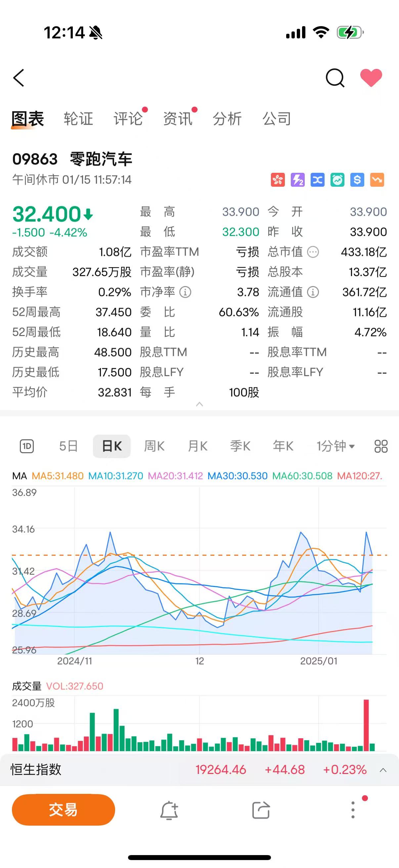Open the 评论 tab
The image size is (399, 868).
[x=128, y=119]
